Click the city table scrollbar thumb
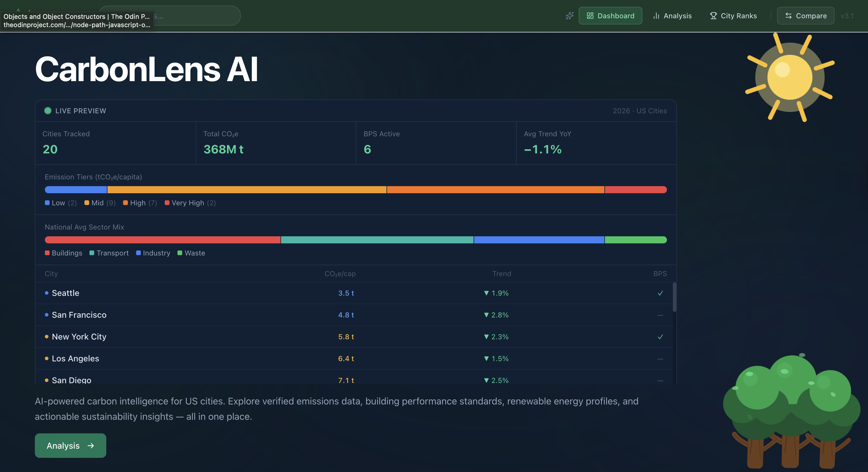This screenshot has width=868, height=472. [674, 297]
